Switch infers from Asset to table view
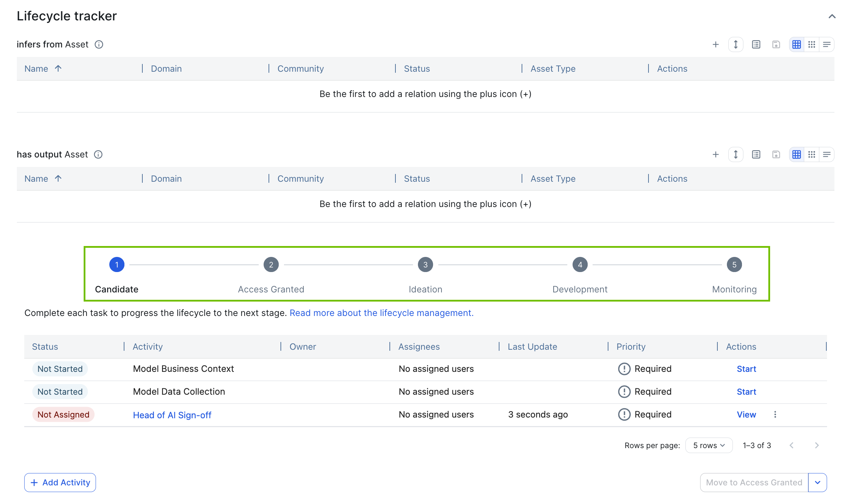The image size is (852, 504). (x=796, y=45)
